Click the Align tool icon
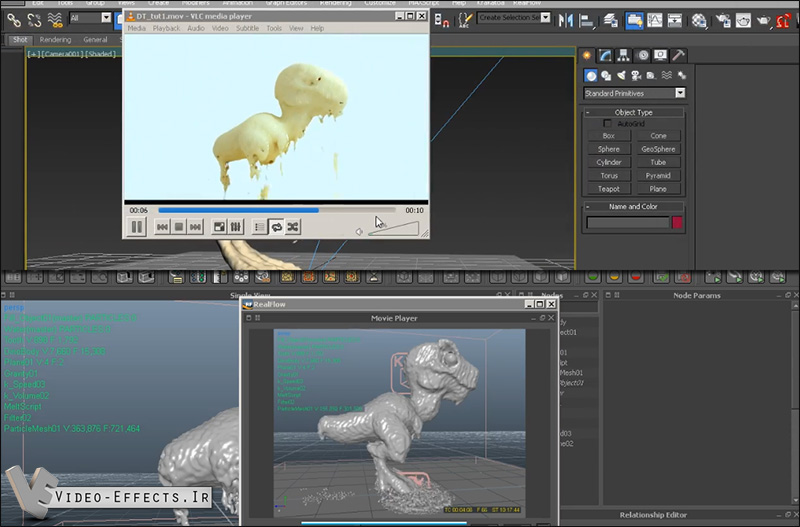800x527 pixels. point(587,20)
